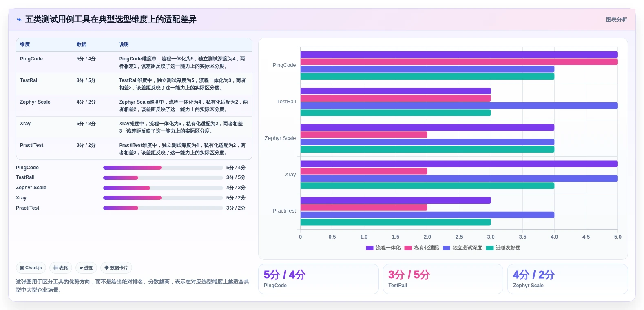Screen dimensions: 644x310
Task: Click the teal 迁移友好度 bar for PractiTest
Action: coord(396,222)
